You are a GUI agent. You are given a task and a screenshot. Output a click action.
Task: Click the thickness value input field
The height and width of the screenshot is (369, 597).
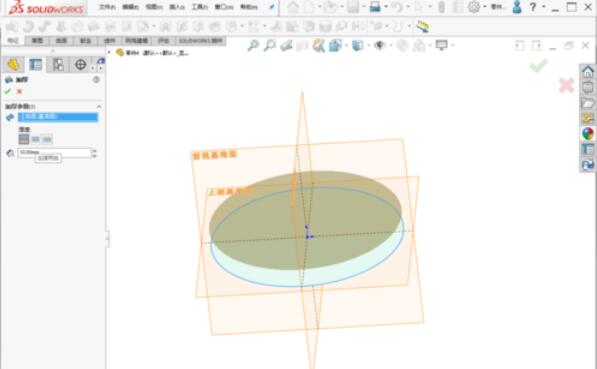(54, 153)
